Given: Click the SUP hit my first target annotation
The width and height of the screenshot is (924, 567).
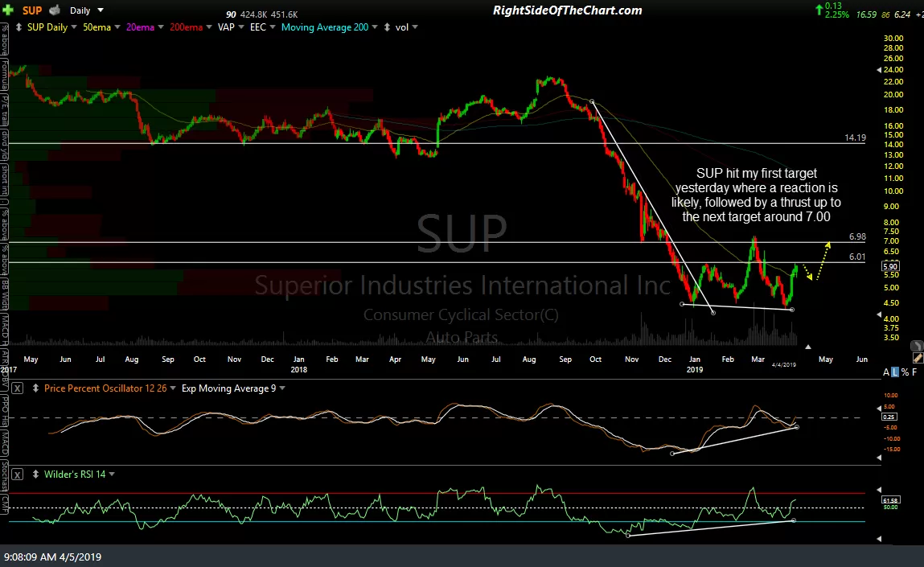Looking at the screenshot, I should pyautogui.click(x=756, y=195).
